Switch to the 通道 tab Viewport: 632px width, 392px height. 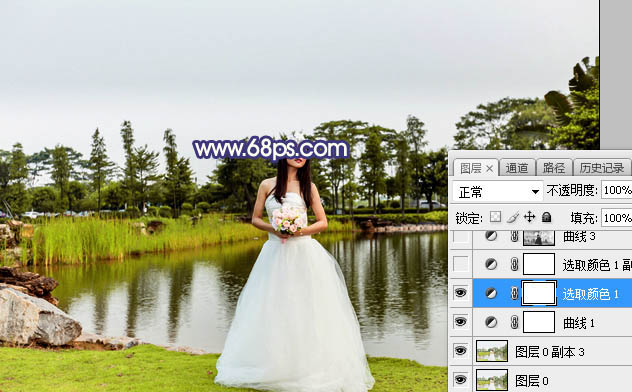[517, 168]
